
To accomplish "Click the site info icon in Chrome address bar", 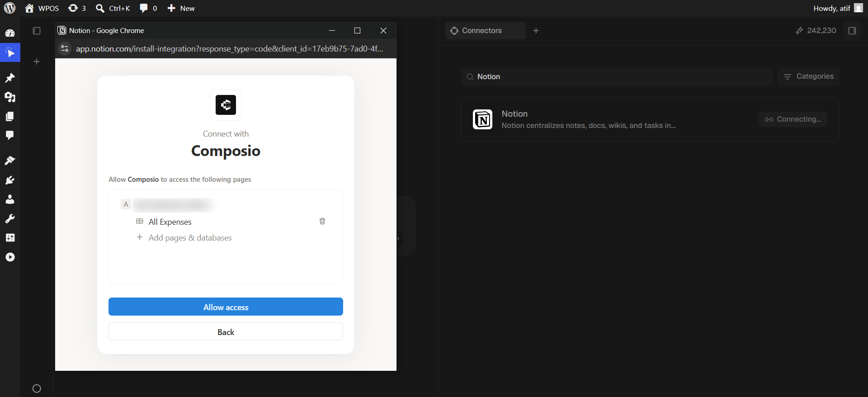I will click(65, 48).
